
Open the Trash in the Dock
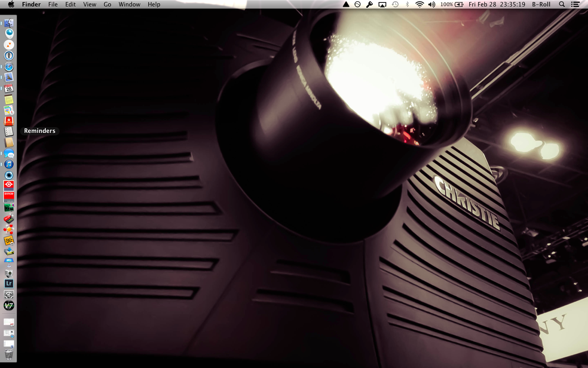(9, 355)
